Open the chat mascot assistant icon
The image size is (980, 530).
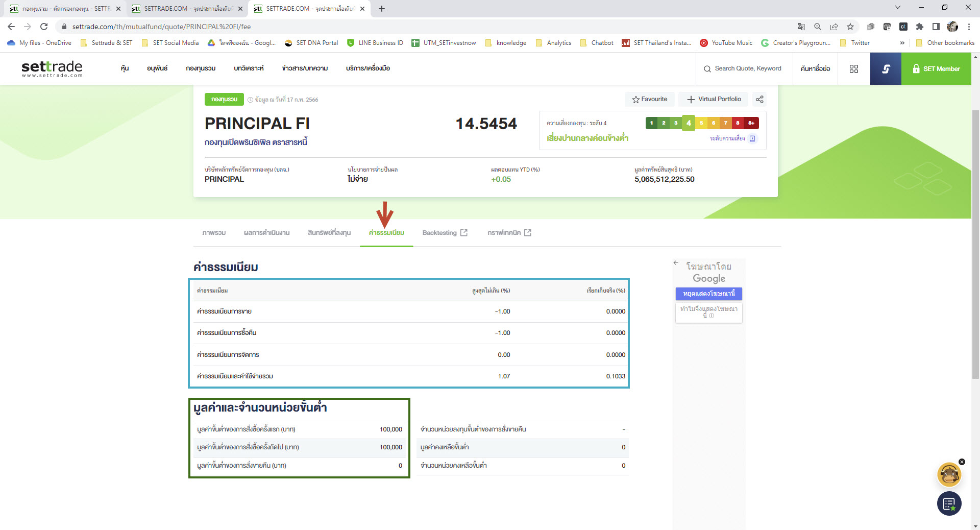tap(949, 475)
